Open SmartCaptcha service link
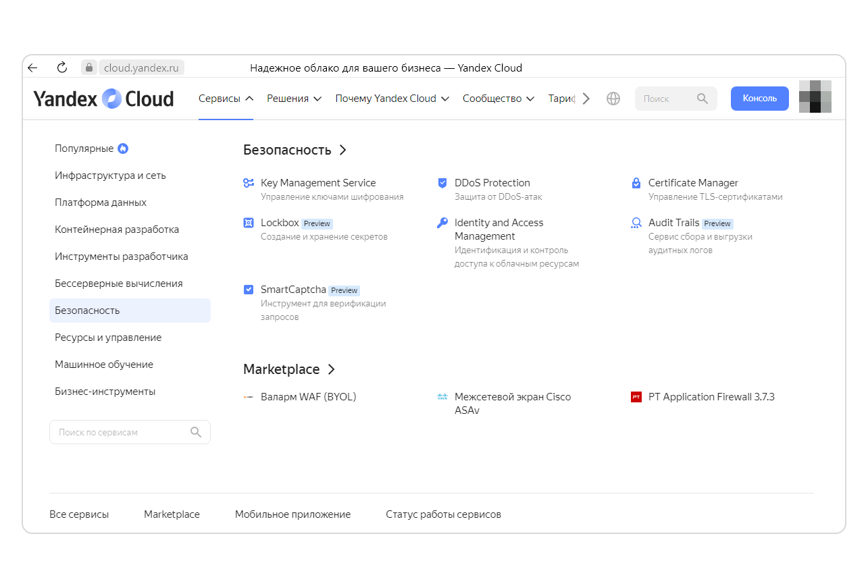 (x=293, y=290)
